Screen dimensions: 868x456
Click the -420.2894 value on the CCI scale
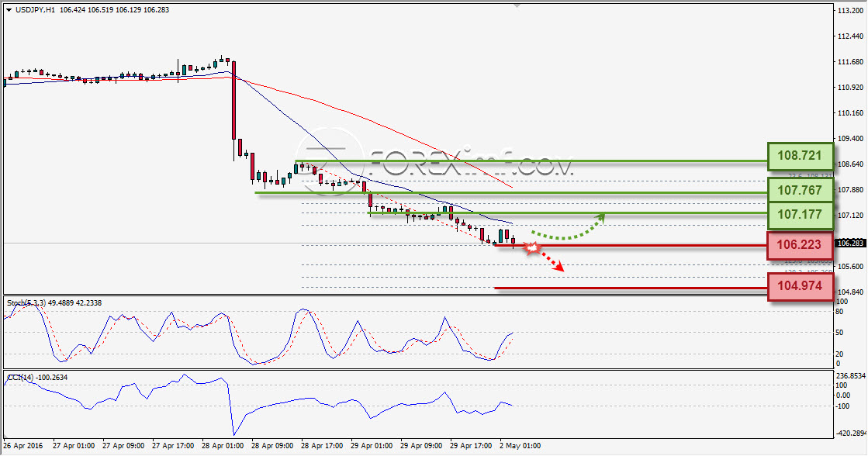tap(851, 434)
